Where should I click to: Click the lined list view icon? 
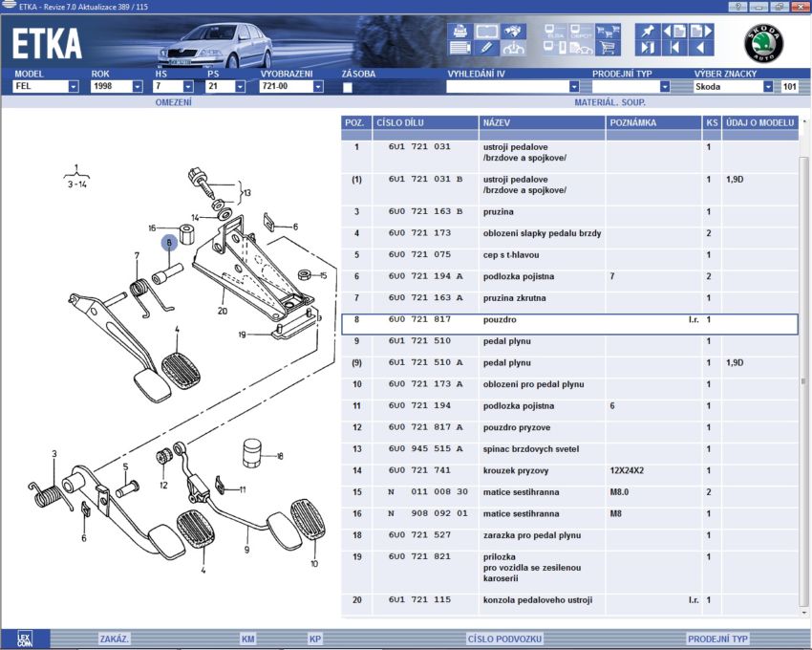point(459,48)
